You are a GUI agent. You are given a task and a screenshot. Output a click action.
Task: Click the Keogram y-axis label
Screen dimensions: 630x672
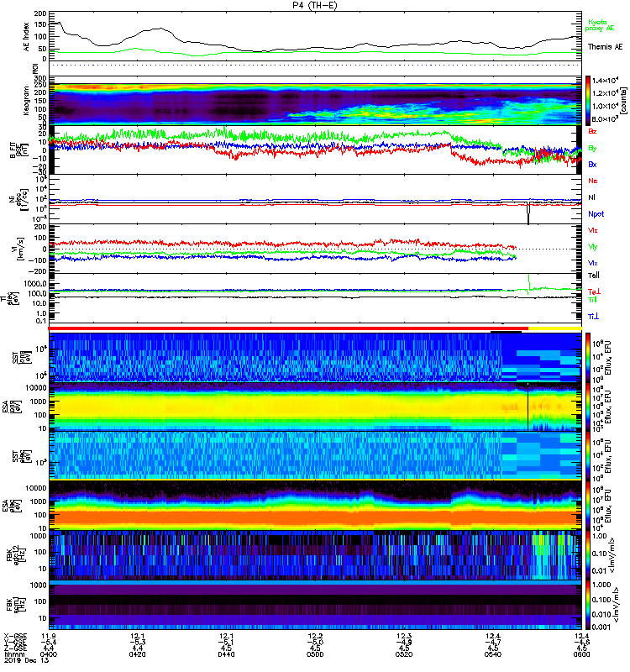pyautogui.click(x=26, y=101)
